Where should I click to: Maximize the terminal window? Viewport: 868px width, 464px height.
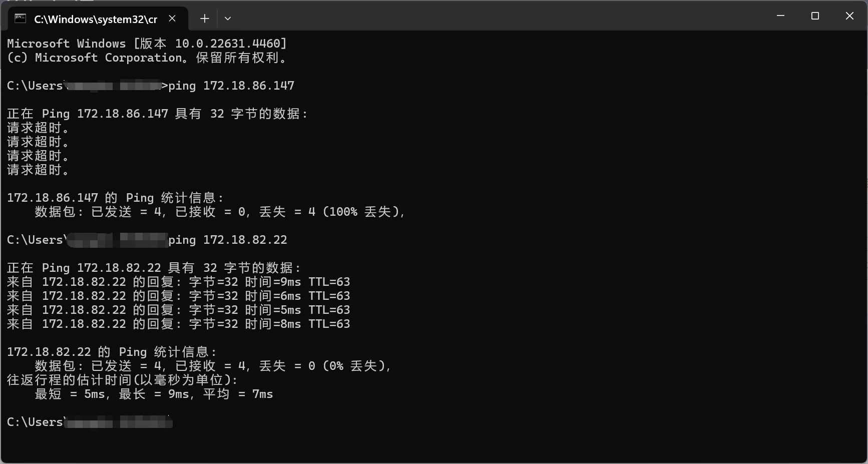815,16
